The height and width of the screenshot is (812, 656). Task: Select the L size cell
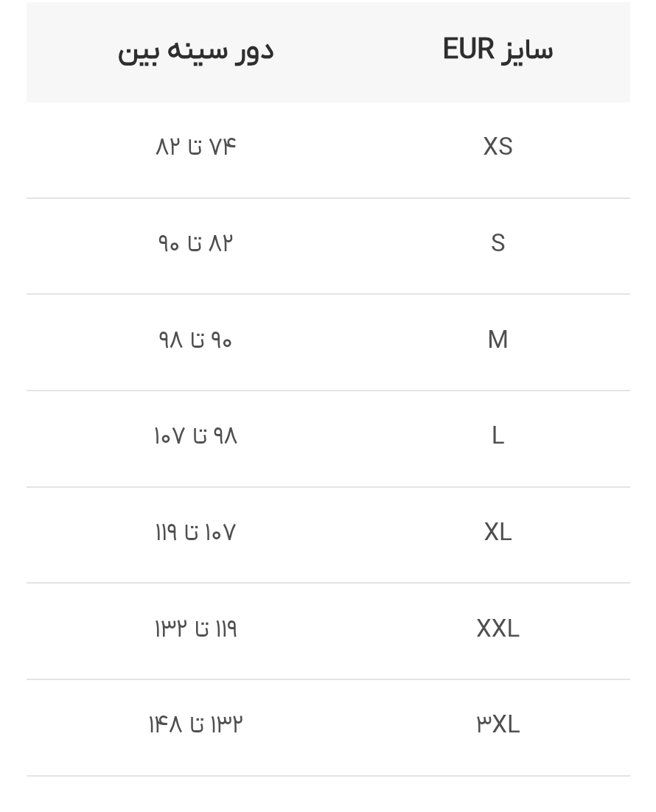tap(498, 435)
